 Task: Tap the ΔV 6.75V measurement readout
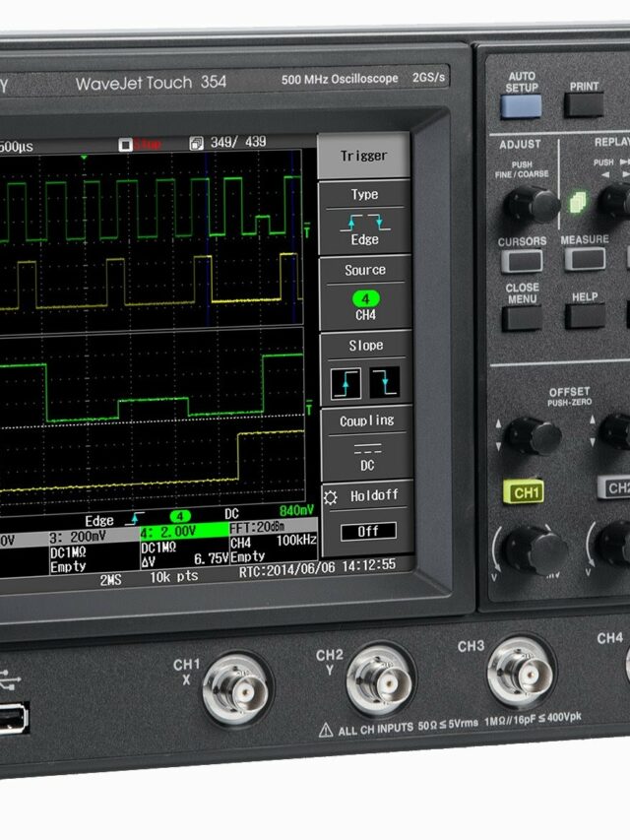pyautogui.click(x=184, y=560)
